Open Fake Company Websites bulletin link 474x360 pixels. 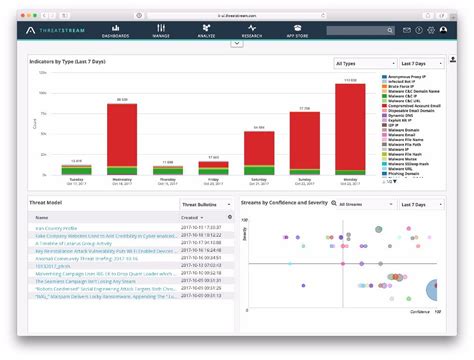coord(105,236)
